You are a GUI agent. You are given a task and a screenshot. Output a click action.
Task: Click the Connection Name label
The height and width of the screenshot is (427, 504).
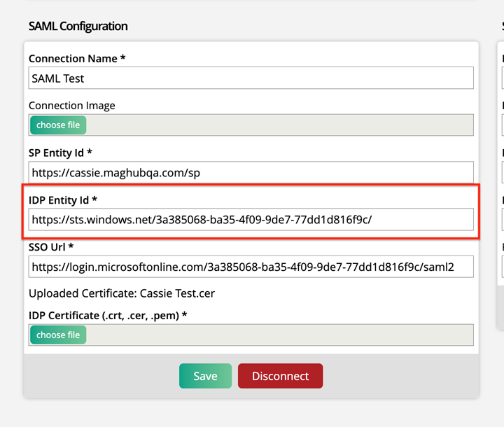[77, 59]
